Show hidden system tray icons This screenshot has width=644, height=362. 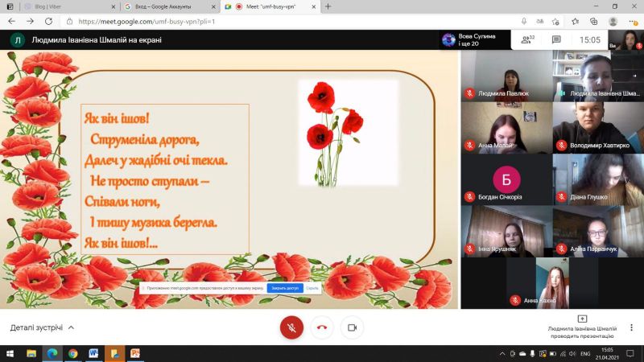[x=502, y=353]
